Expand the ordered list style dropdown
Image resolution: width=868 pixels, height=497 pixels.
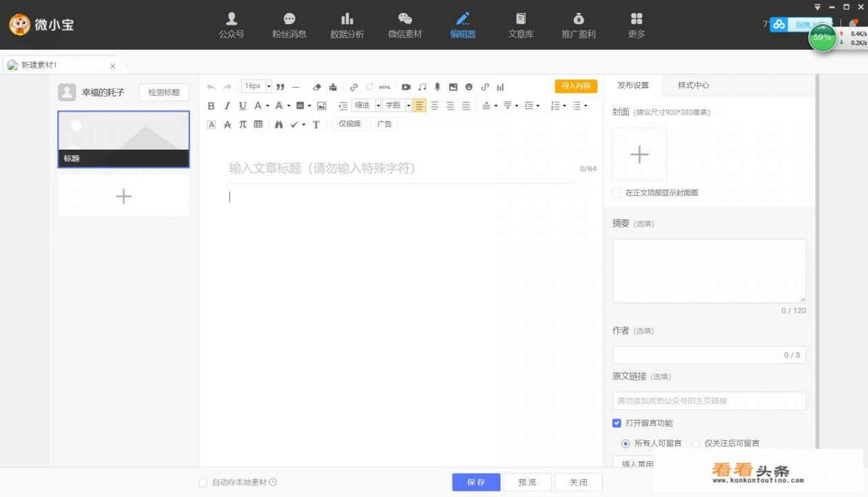click(564, 105)
